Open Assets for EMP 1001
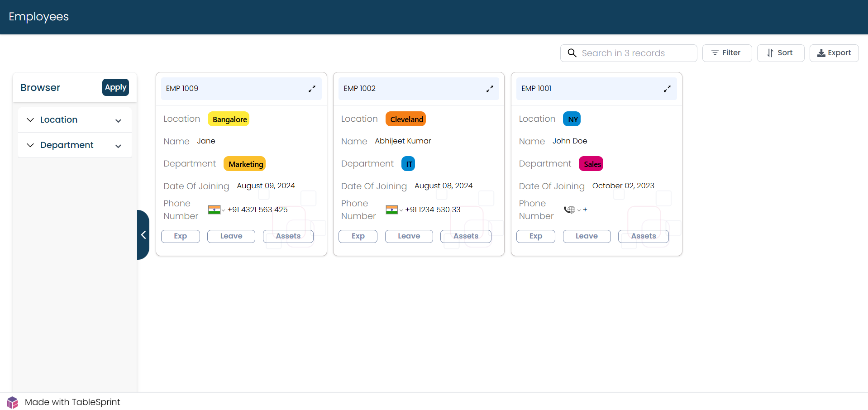Screen dimensions: 868x410 [643, 236]
